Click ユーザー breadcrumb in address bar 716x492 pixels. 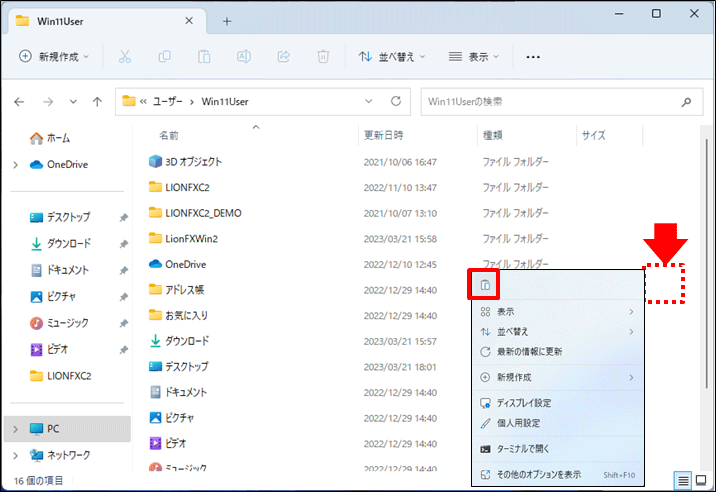[167, 101]
